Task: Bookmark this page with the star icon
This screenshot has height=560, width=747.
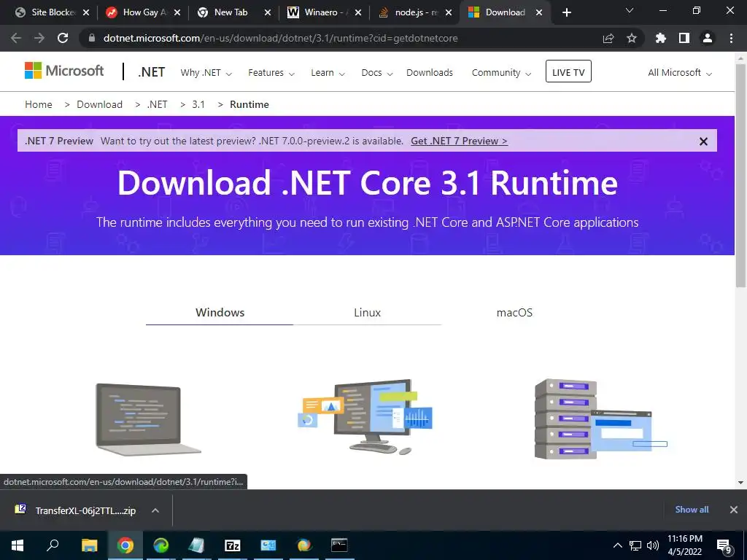Action: point(632,38)
